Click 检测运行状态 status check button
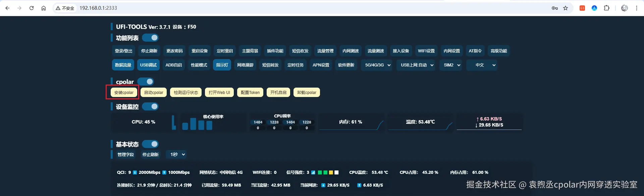Viewport: 644px width, 196px height. tap(186, 92)
